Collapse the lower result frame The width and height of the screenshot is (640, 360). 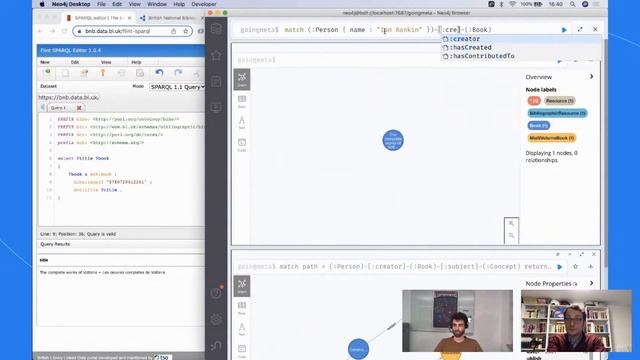[570, 254]
